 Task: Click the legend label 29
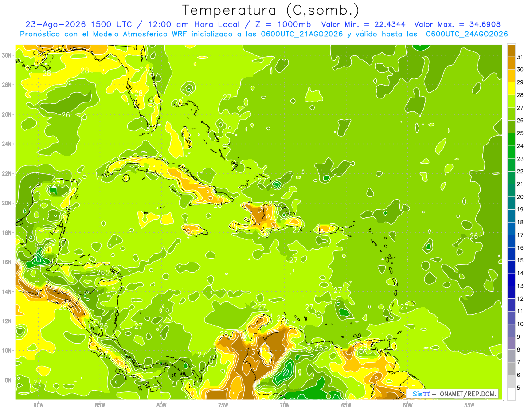520,82
